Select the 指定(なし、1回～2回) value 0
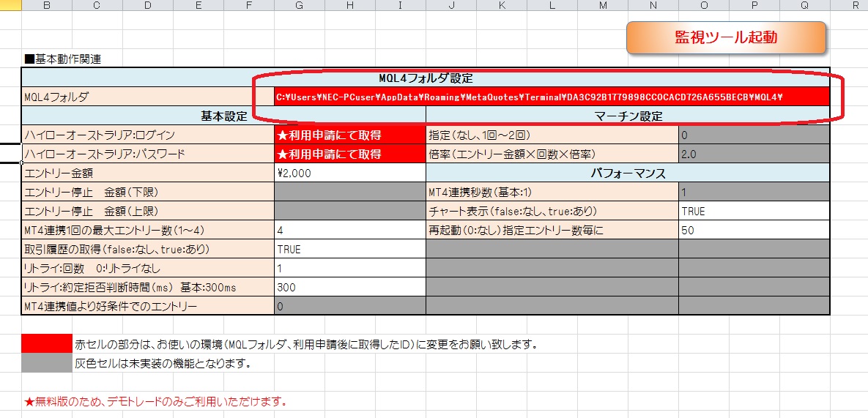This screenshot has height=418, width=868. point(754,135)
